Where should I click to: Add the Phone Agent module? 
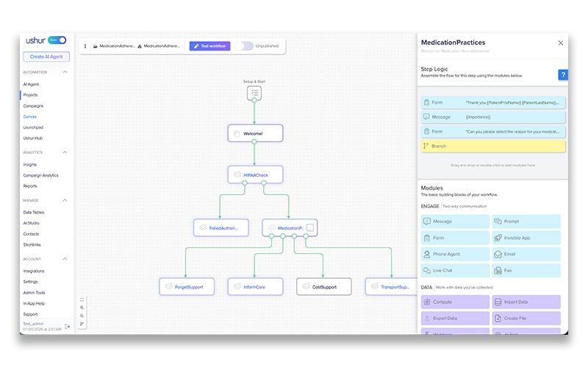[455, 254]
